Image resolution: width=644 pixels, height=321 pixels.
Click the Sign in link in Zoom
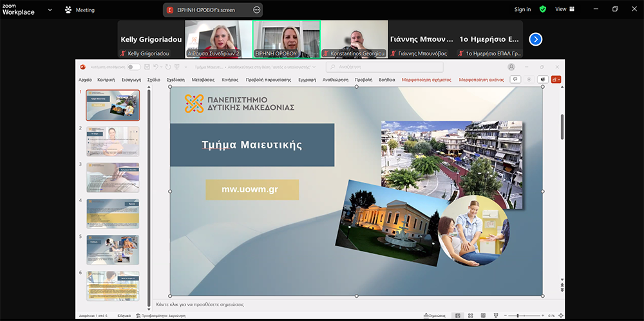coord(522,9)
